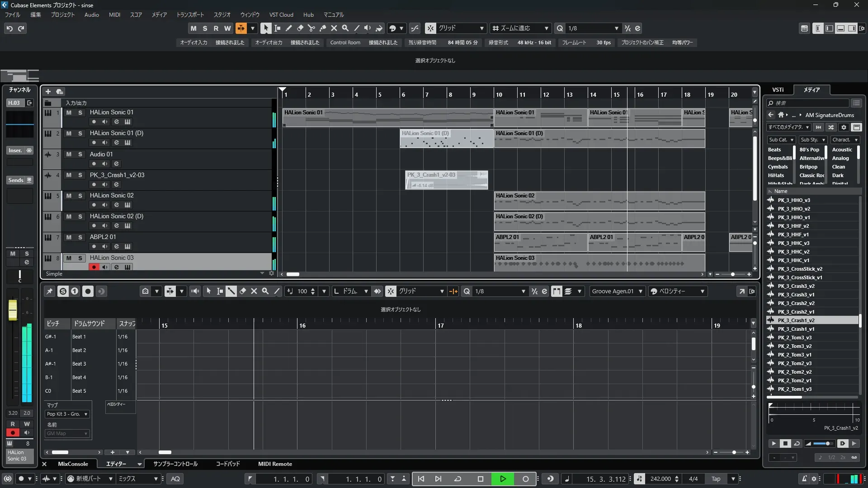The image size is (868, 488).
Task: Select the Scissors split tool in toolbar
Action: click(x=311, y=28)
